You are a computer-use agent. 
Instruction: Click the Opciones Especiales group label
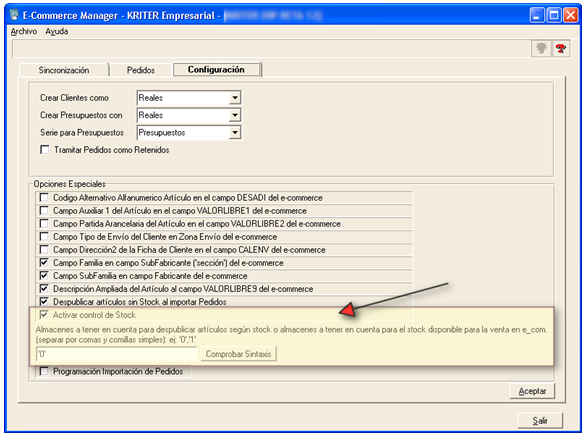point(70,184)
